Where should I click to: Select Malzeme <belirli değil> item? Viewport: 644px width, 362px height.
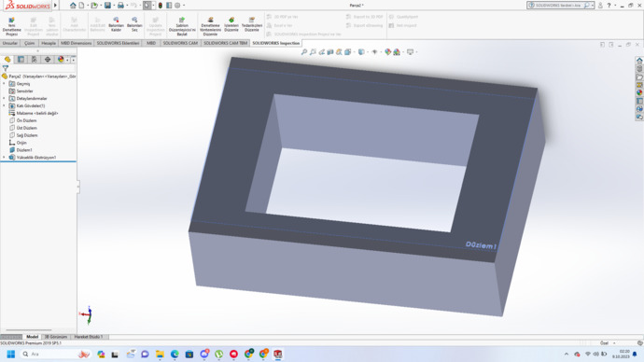(37, 113)
